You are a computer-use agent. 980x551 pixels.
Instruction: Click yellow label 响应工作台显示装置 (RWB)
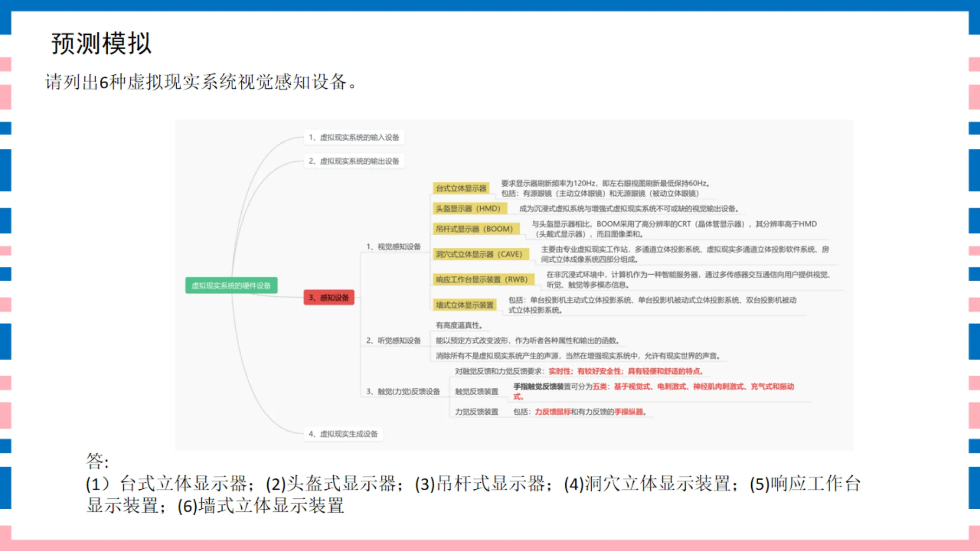click(483, 279)
